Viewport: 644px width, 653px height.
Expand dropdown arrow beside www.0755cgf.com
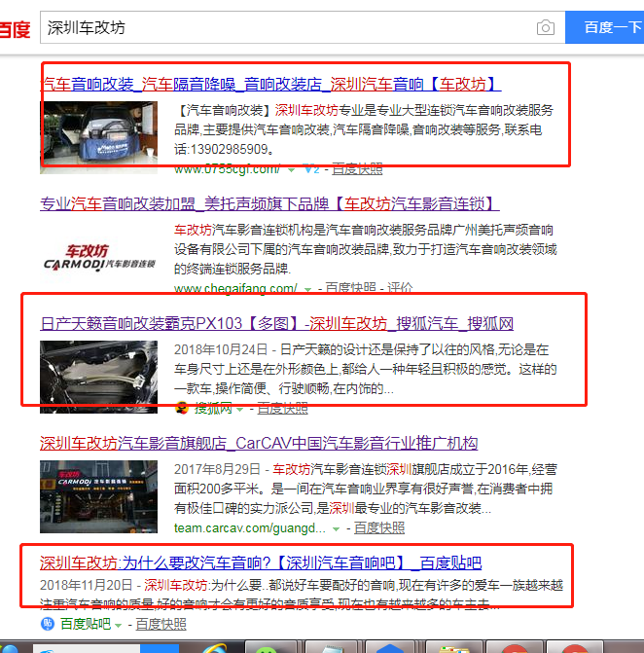(x=292, y=170)
